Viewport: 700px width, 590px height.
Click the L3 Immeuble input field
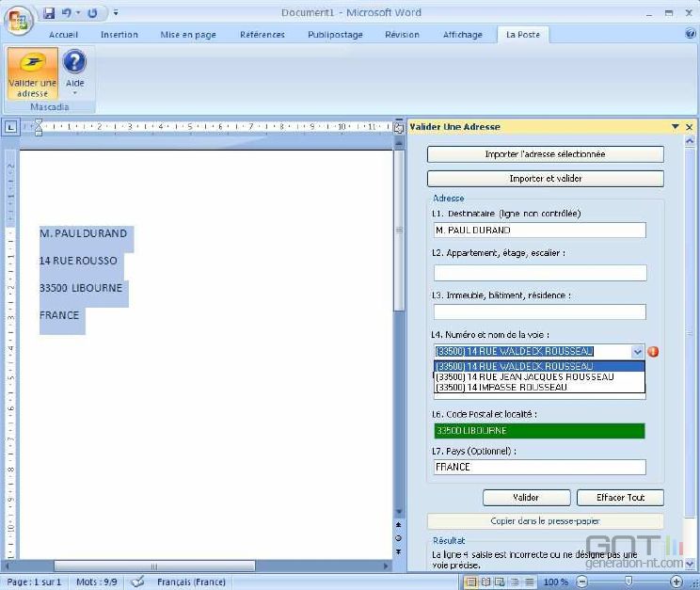point(540,311)
